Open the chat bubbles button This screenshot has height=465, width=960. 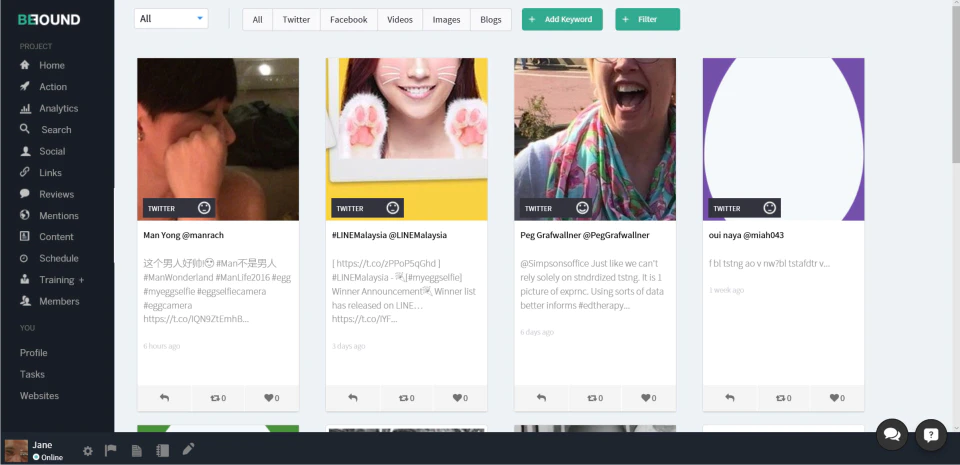click(892, 434)
